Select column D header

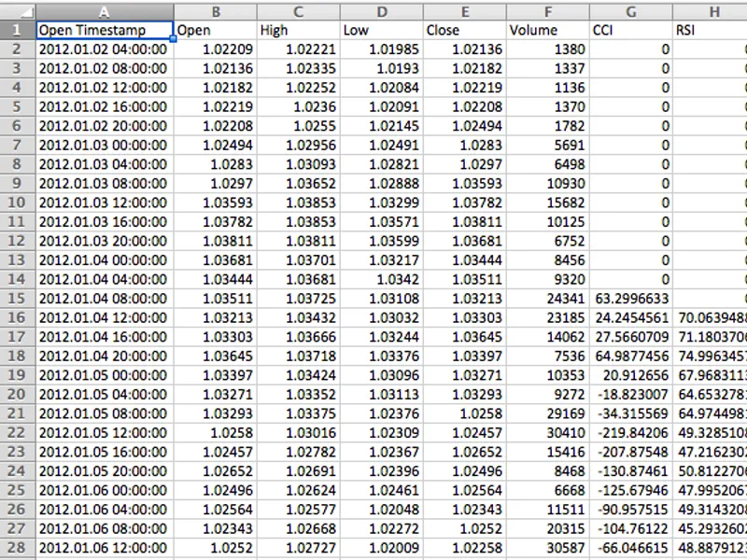coord(382,11)
